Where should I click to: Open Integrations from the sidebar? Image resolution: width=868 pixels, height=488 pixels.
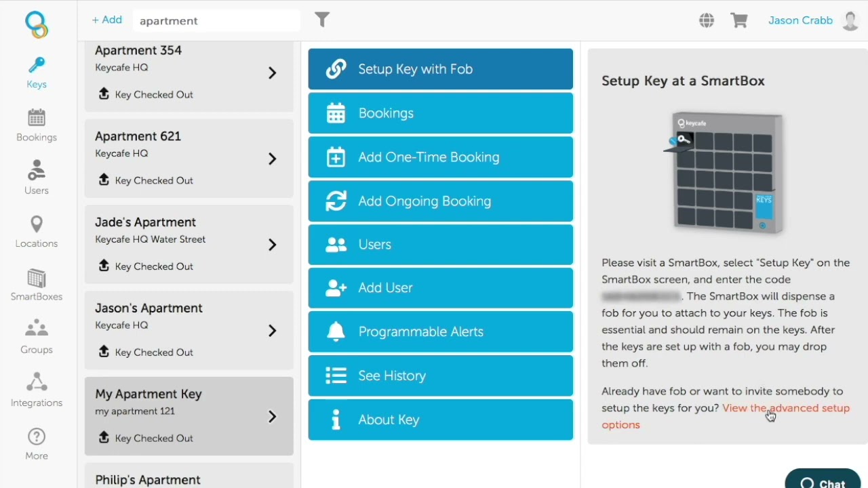(37, 391)
